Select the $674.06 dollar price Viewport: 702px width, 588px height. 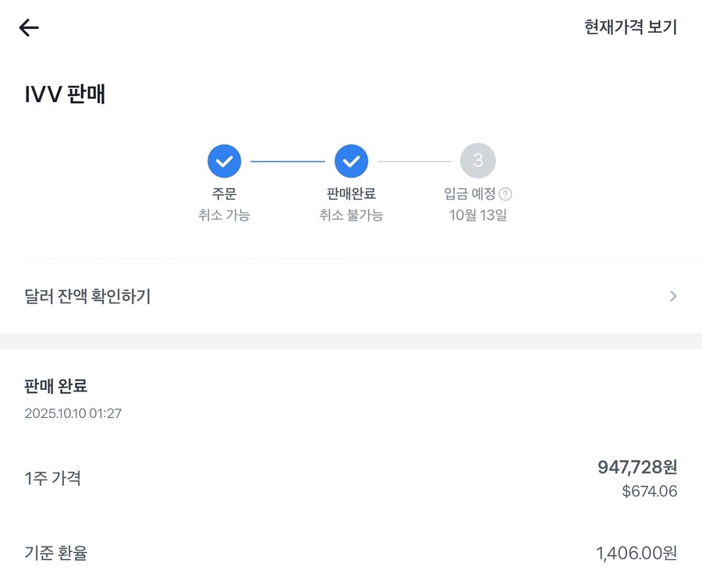649,491
